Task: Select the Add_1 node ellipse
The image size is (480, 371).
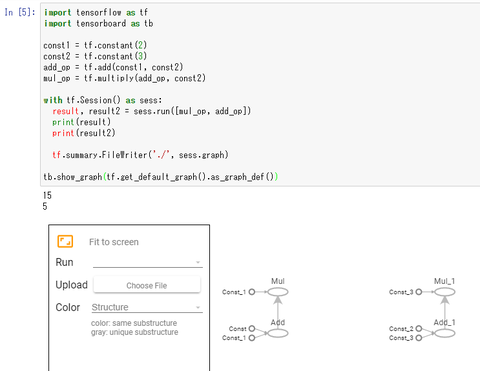Action: click(x=445, y=333)
